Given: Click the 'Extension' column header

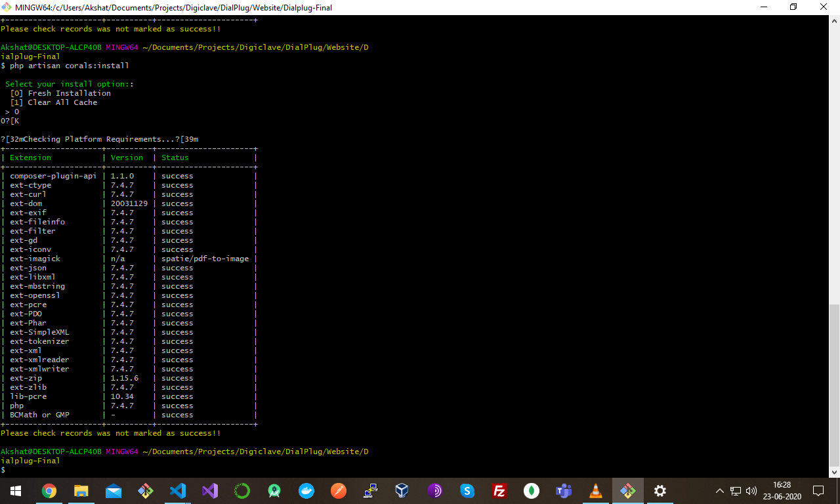Looking at the screenshot, I should 30,157.
